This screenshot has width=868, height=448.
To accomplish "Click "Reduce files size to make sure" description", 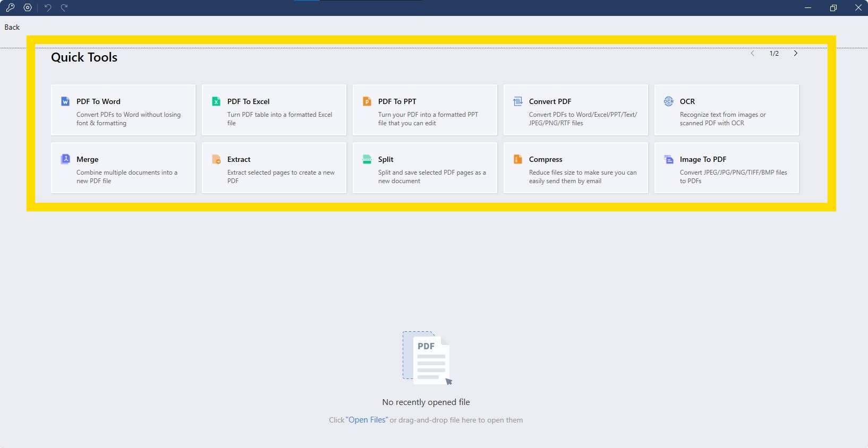I will tap(571, 173).
